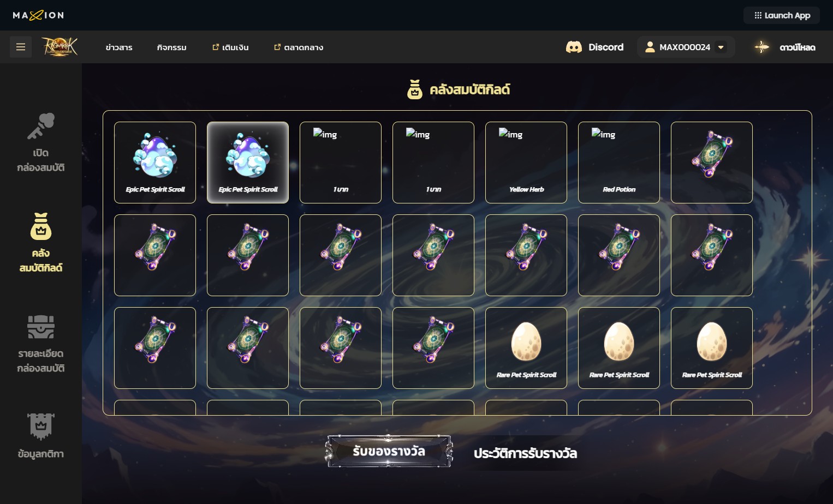Open the Discord link icon
Screen dimensions: 833x504
coord(574,47)
